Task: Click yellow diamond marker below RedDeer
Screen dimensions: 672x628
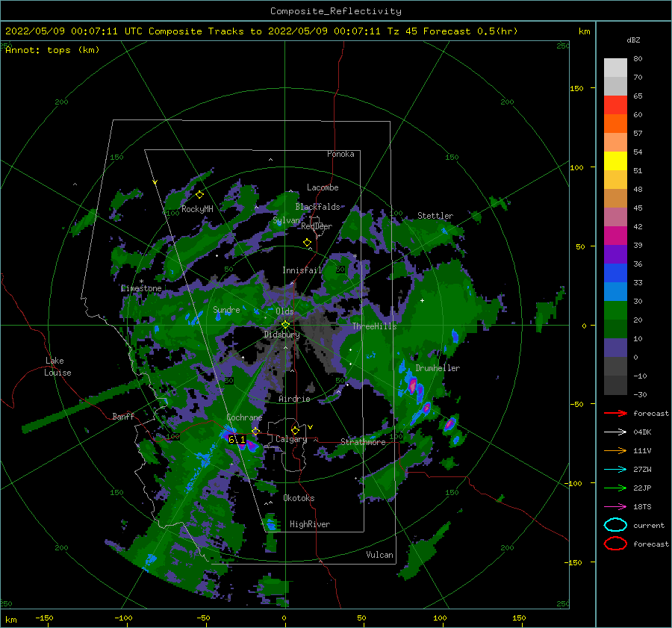Action: (308, 243)
